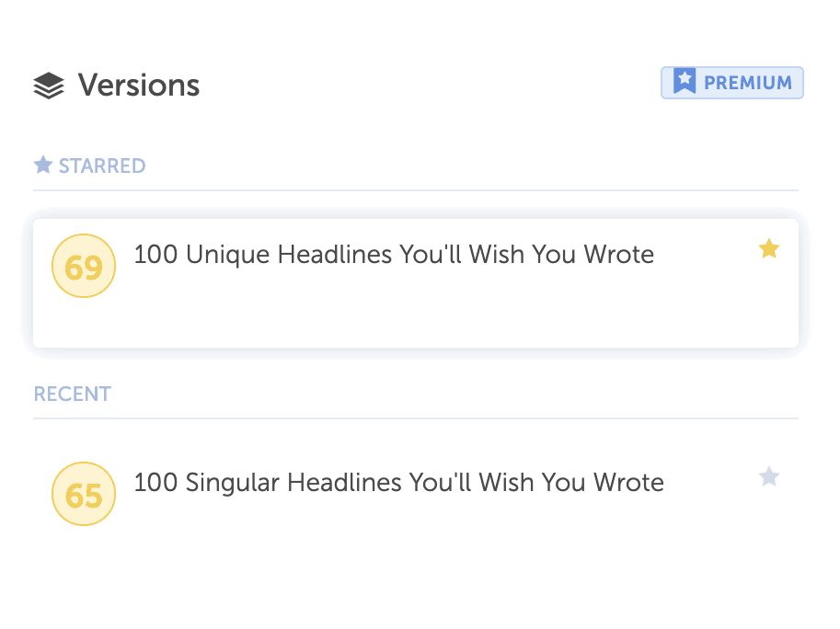Click the Versions panel title text
Viewport: 840px width, 629px height.
click(x=139, y=86)
